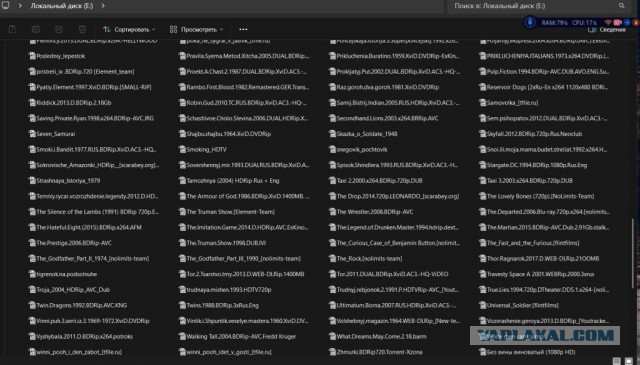Select file The Truman Show.[Element-Team]
The height and width of the screenshot is (365, 640).
click(227, 212)
